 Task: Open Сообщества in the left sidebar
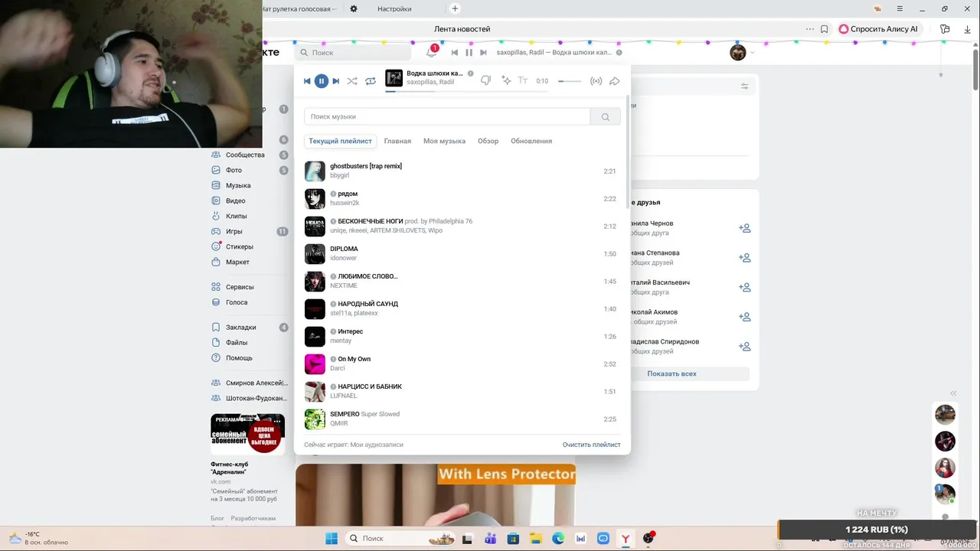point(245,155)
